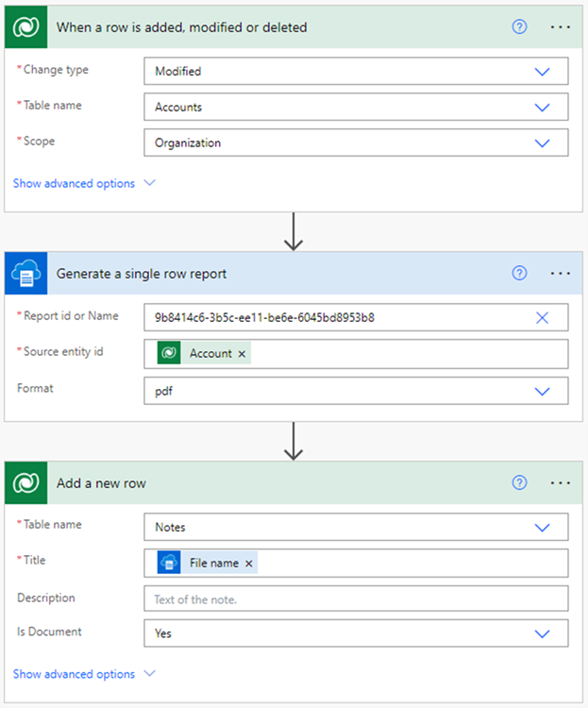588x708 pixels.
Task: Select the Account dynamic content token
Action: coord(204,353)
